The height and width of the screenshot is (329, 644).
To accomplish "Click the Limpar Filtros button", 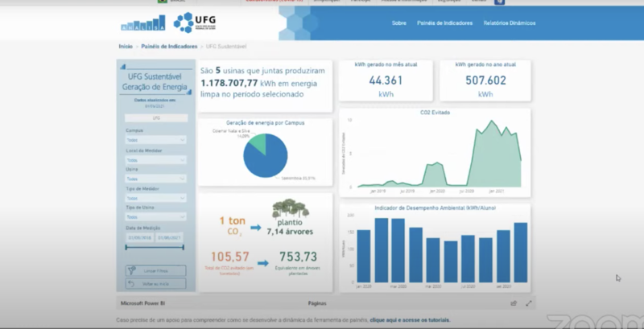I will [155, 270].
